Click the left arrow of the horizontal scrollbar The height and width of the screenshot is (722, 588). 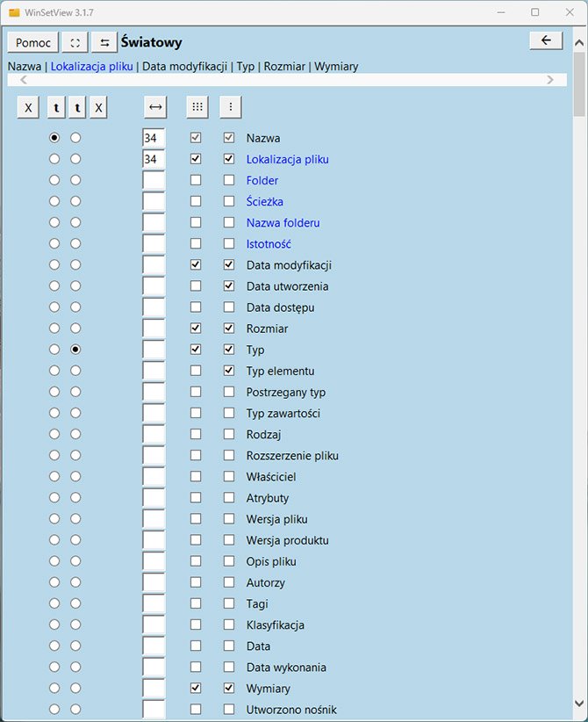23,80
